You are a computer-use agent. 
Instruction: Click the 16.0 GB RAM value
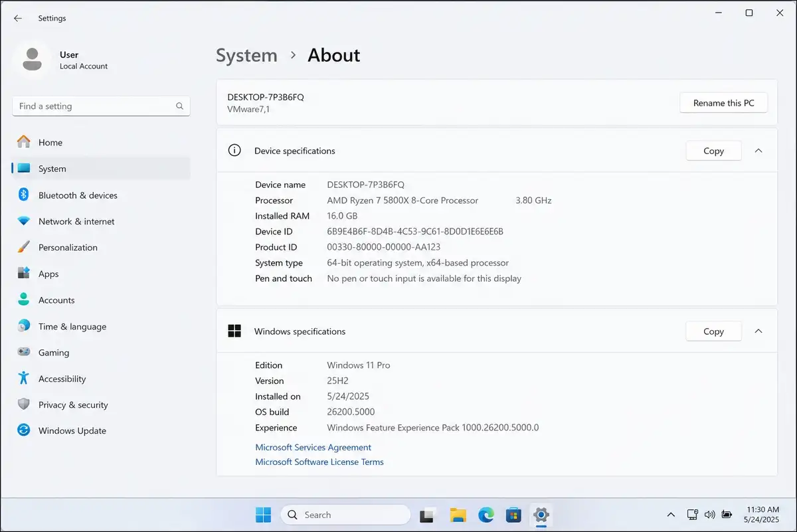pos(342,216)
